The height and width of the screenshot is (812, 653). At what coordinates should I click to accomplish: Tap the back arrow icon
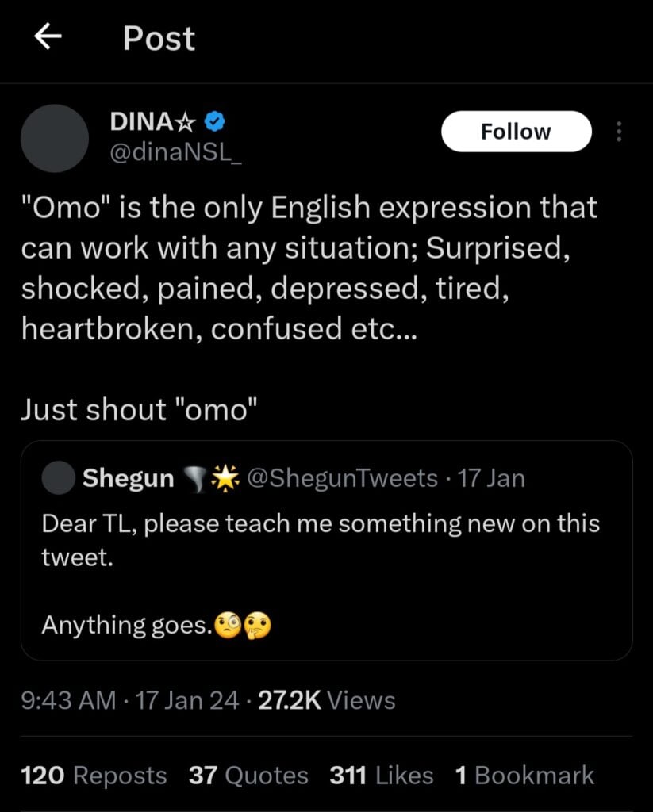pos(48,36)
